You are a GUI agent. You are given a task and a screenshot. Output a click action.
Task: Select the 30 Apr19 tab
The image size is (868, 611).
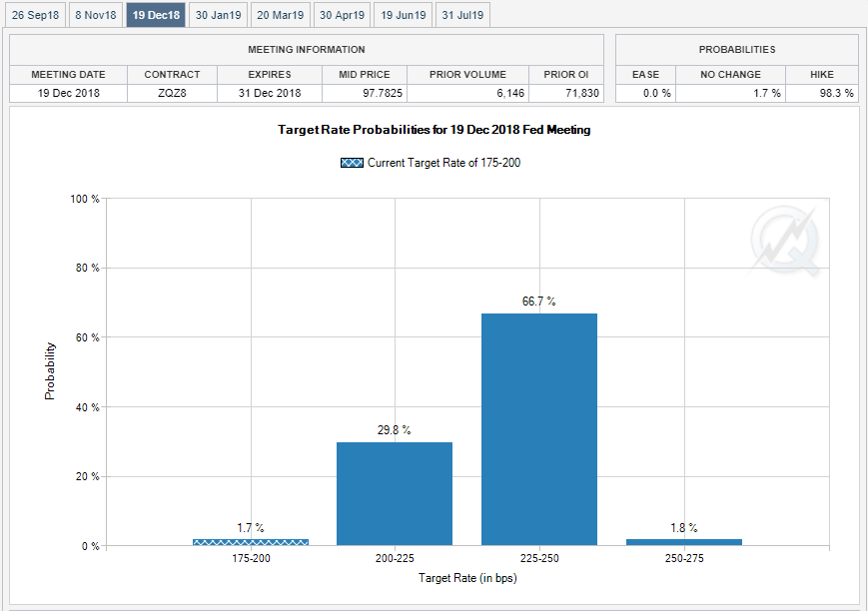(x=343, y=15)
